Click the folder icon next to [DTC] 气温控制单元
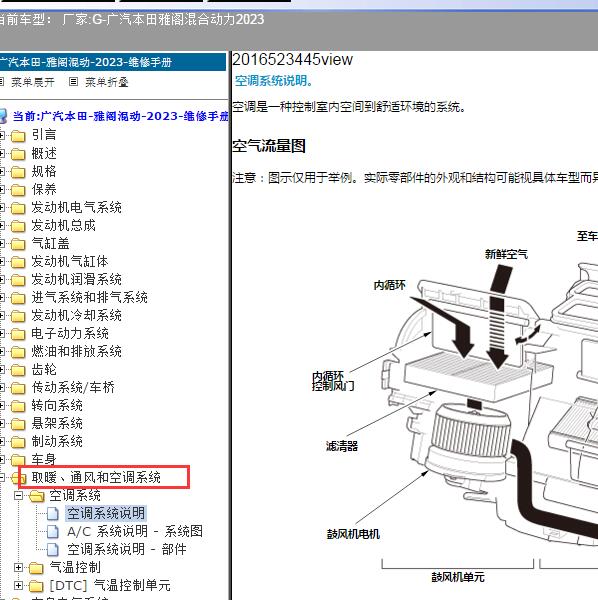Screen dimensions: 598x600 tap(36, 586)
